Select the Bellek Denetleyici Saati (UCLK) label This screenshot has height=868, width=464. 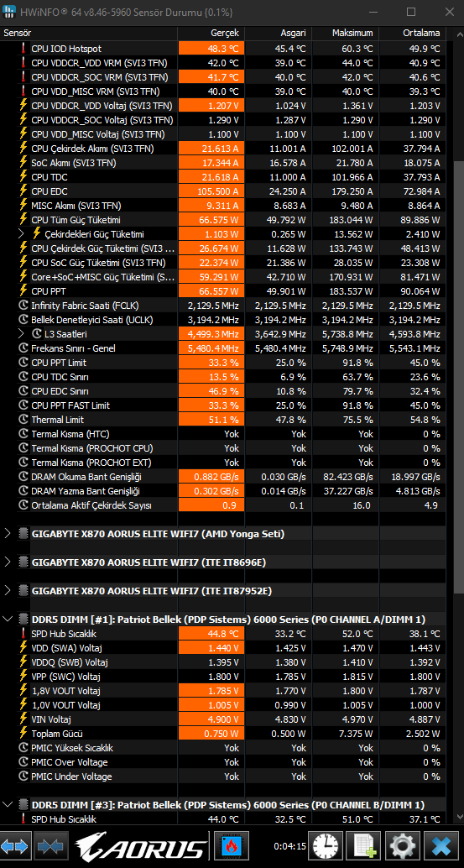click(92, 319)
